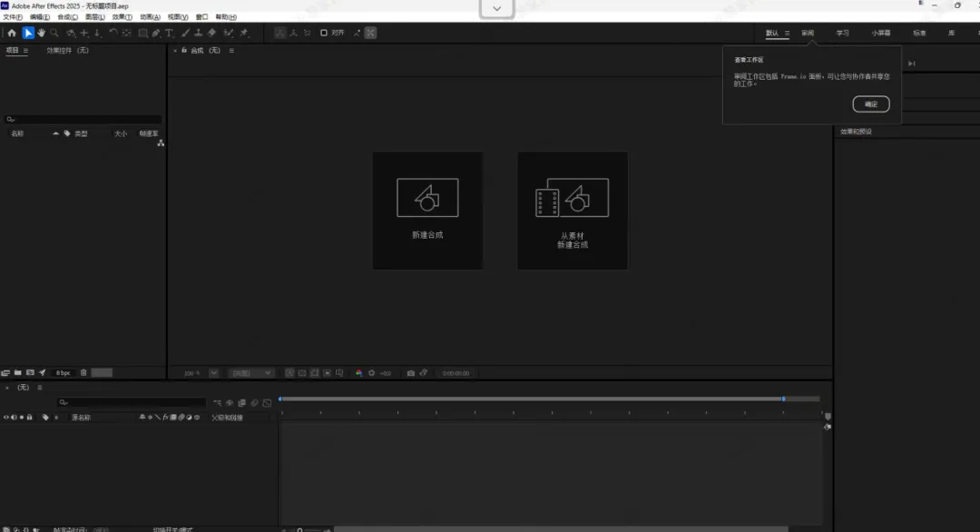980x532 pixels.
Task: Select the Hand tool
Action: point(40,33)
